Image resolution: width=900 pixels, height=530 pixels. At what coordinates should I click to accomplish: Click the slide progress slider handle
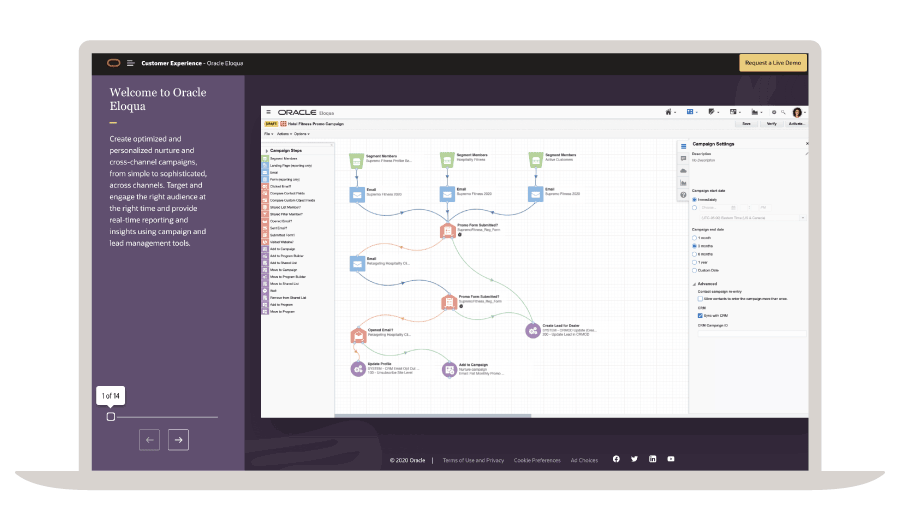111,416
